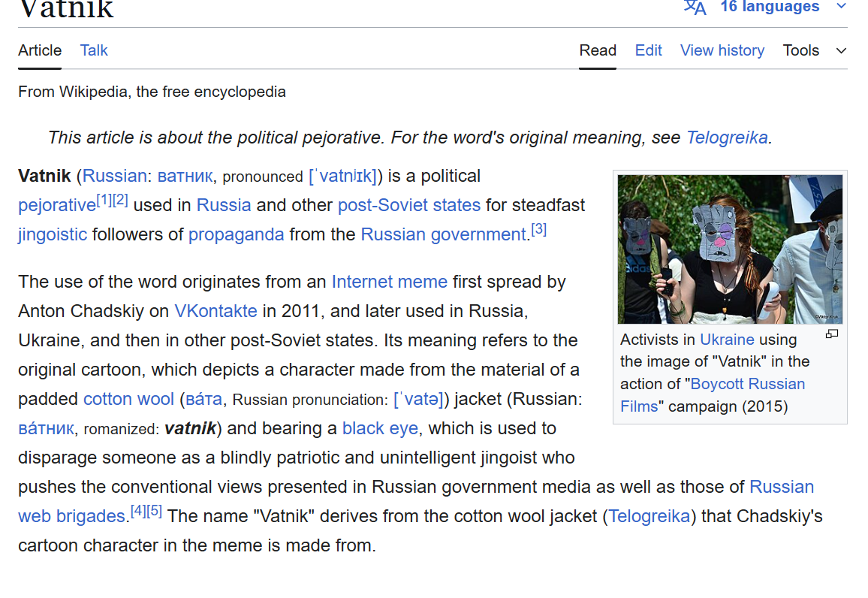Click the bold Vatnik word starting the article
Image resolution: width=868 pixels, height=598 pixels.
click(x=44, y=176)
